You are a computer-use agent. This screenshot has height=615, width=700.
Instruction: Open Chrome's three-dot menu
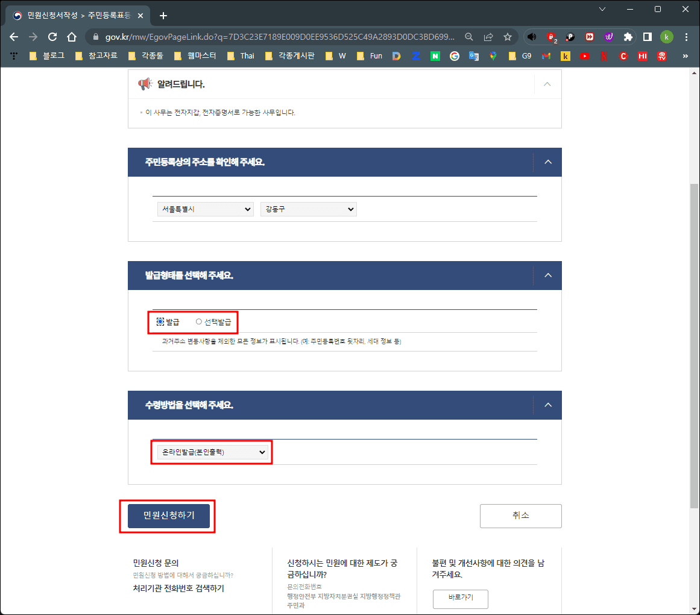pos(686,37)
